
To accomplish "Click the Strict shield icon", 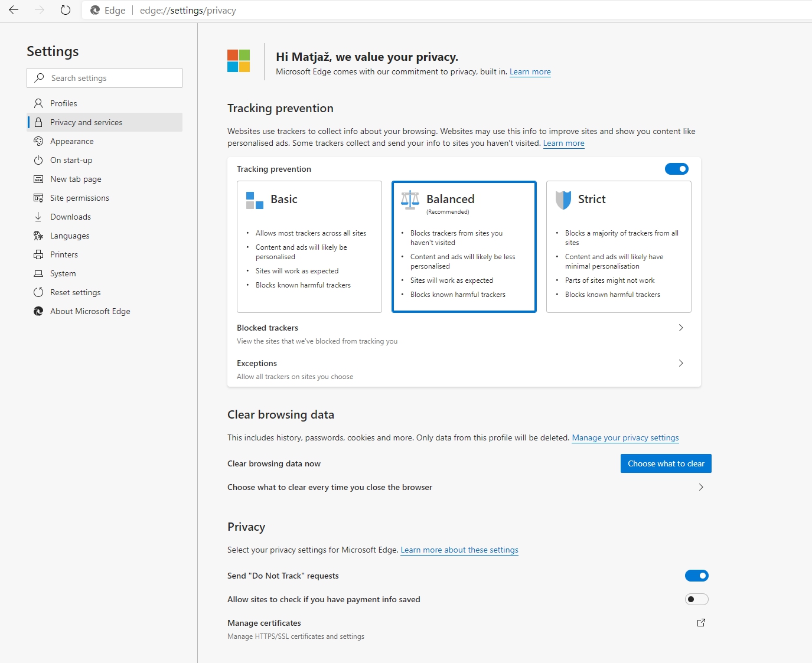I will [x=563, y=200].
